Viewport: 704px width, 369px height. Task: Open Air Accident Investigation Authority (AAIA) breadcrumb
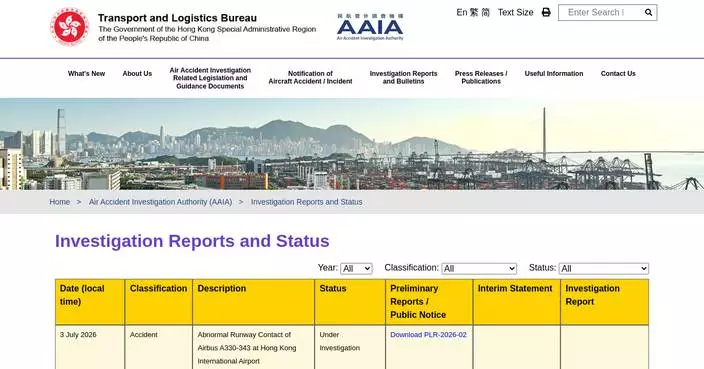160,202
